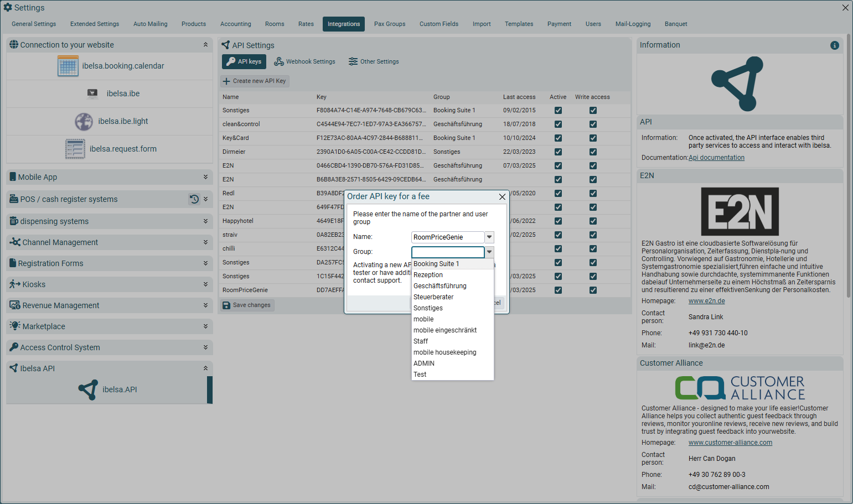The width and height of the screenshot is (853, 504).
Task: Click the ibelsa.ibe.light globe icon
Action: pyautogui.click(x=84, y=121)
